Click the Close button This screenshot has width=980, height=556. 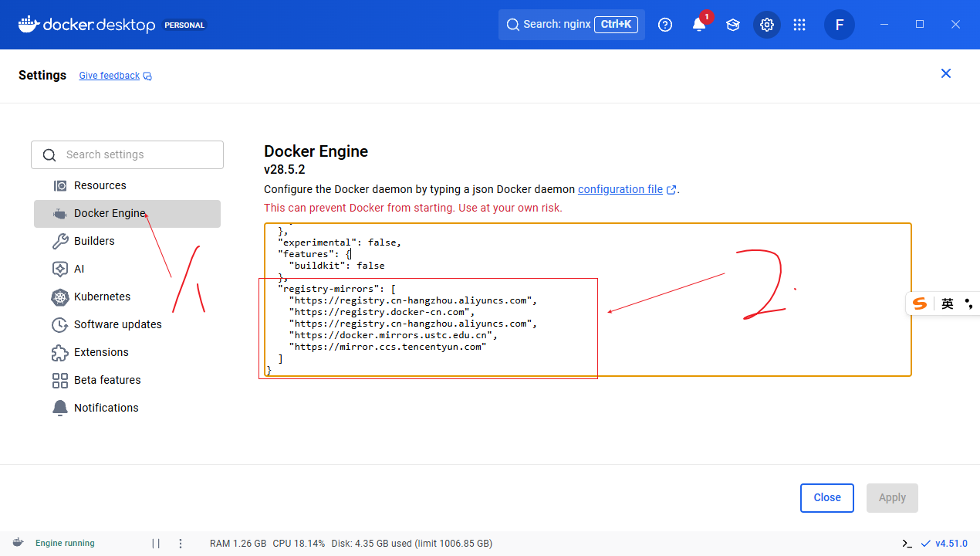[827, 497]
